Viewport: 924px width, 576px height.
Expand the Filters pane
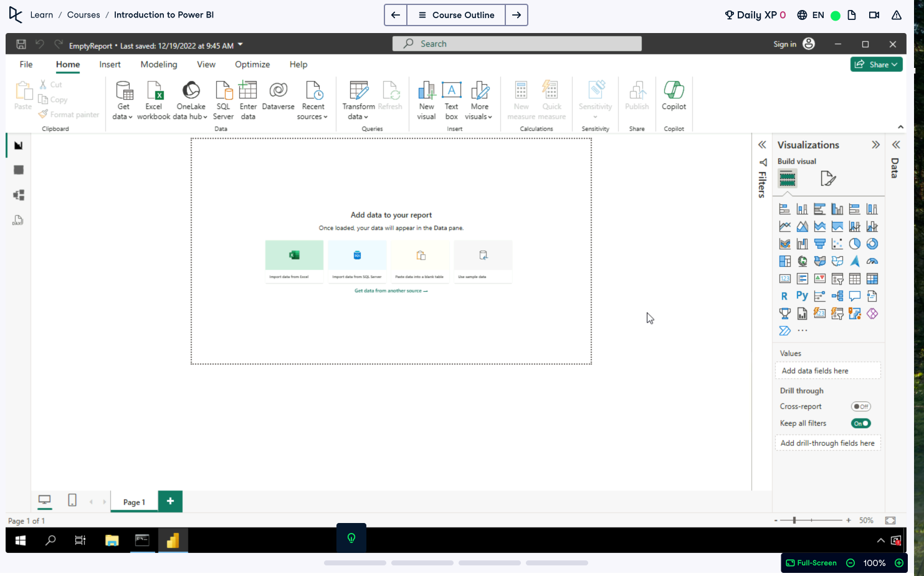(x=762, y=145)
